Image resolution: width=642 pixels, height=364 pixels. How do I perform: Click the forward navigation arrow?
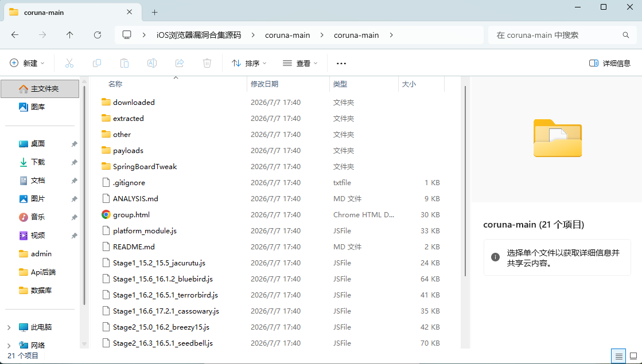[x=42, y=35]
